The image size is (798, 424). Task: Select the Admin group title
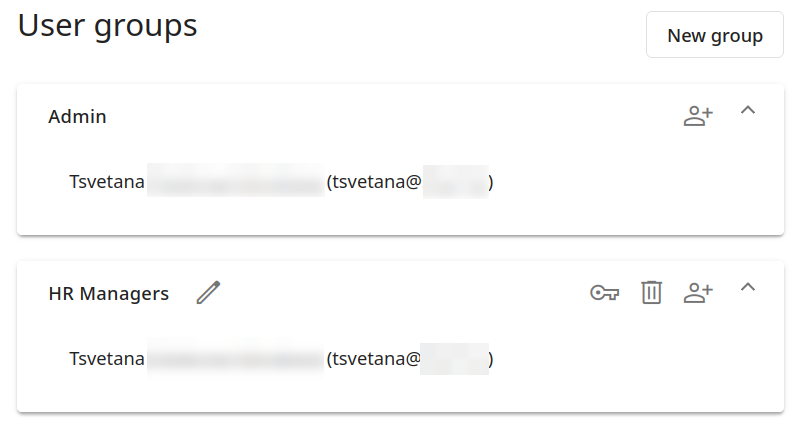77,117
